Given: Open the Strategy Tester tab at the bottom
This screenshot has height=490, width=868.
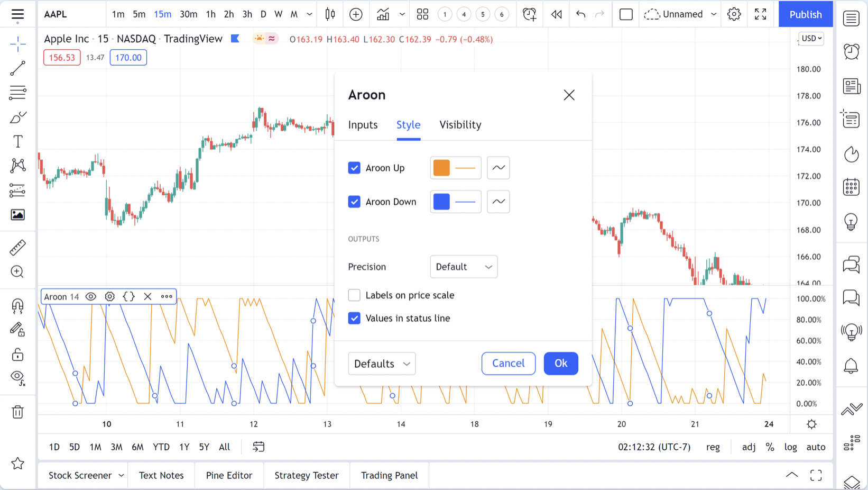Looking at the screenshot, I should (306, 475).
